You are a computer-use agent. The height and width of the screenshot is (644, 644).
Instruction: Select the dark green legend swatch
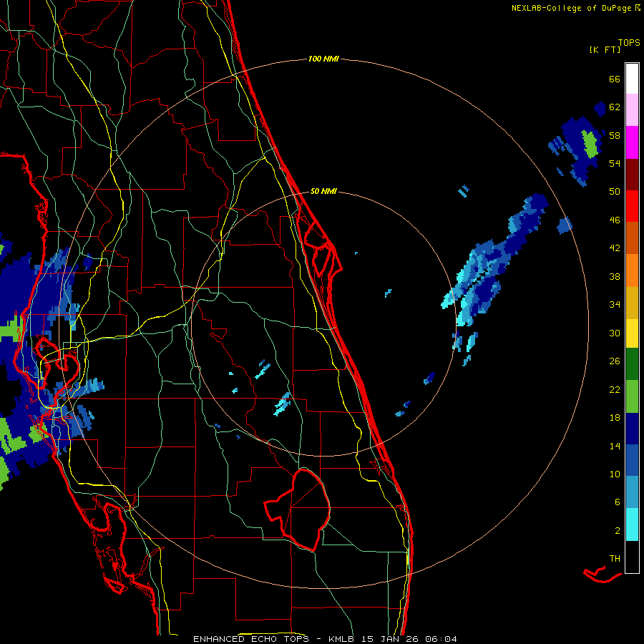click(632, 364)
